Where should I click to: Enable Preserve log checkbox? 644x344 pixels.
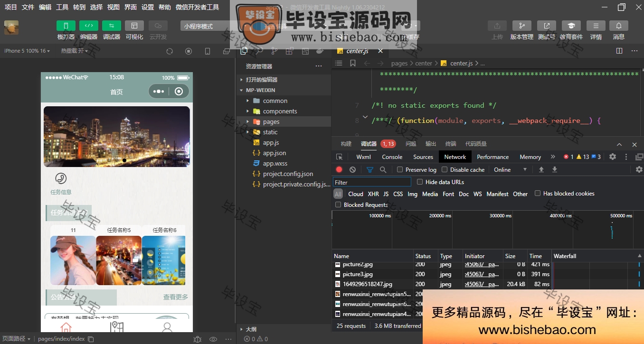(x=400, y=169)
